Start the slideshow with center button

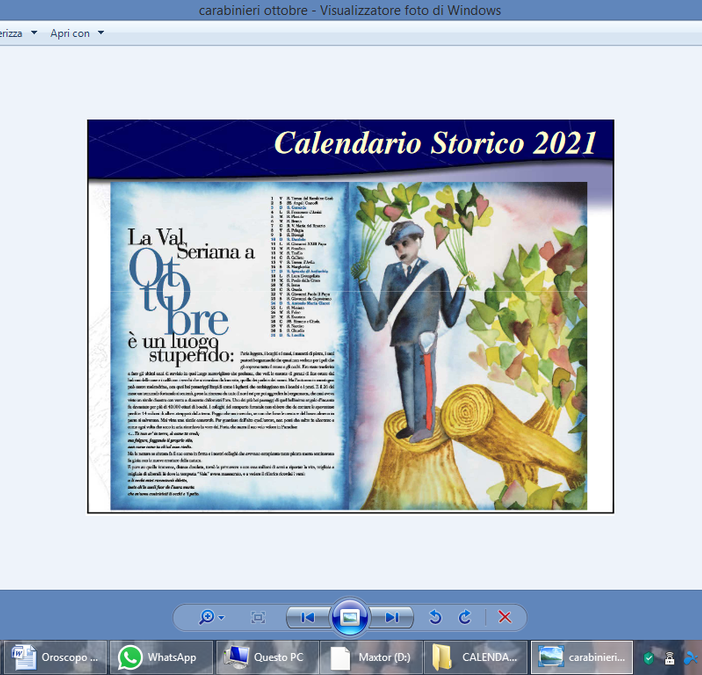(x=350, y=617)
